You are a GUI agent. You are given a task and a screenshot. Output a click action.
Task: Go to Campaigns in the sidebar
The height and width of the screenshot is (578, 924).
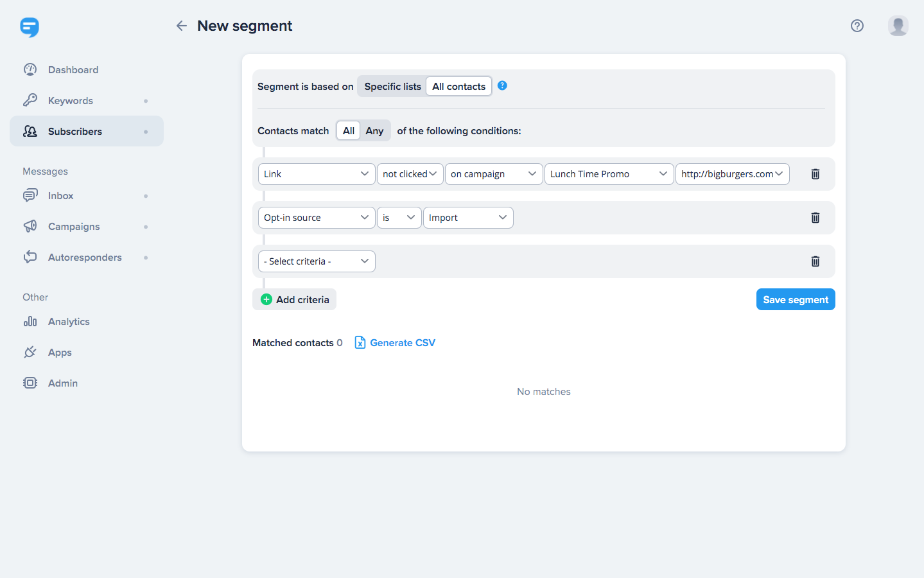(x=74, y=227)
